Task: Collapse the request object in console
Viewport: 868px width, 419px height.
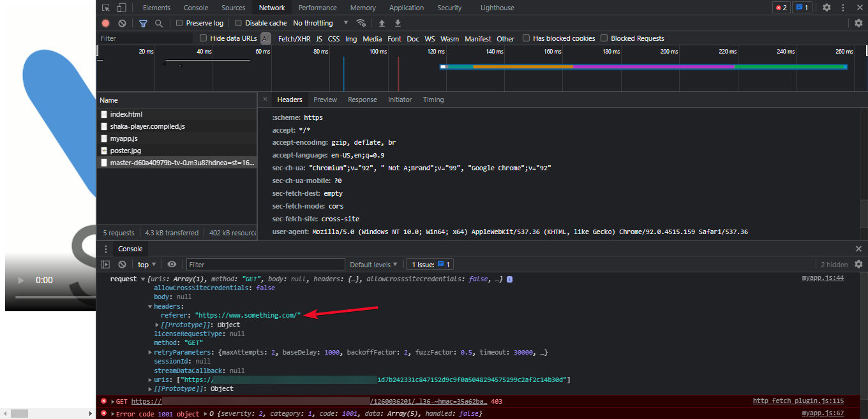Action: tap(142, 279)
